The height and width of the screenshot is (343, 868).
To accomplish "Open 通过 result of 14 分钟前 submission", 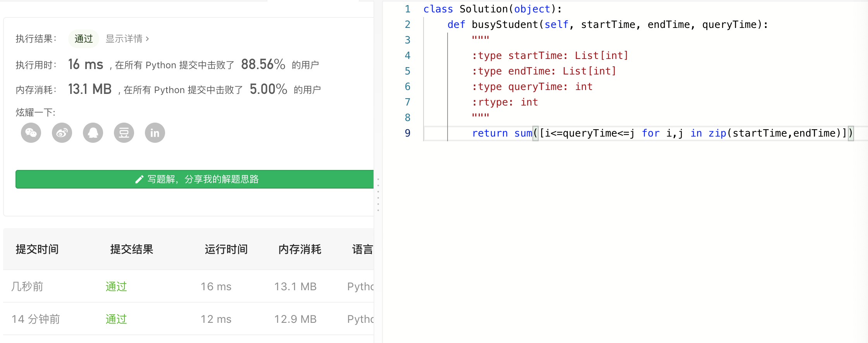I will coord(116,319).
